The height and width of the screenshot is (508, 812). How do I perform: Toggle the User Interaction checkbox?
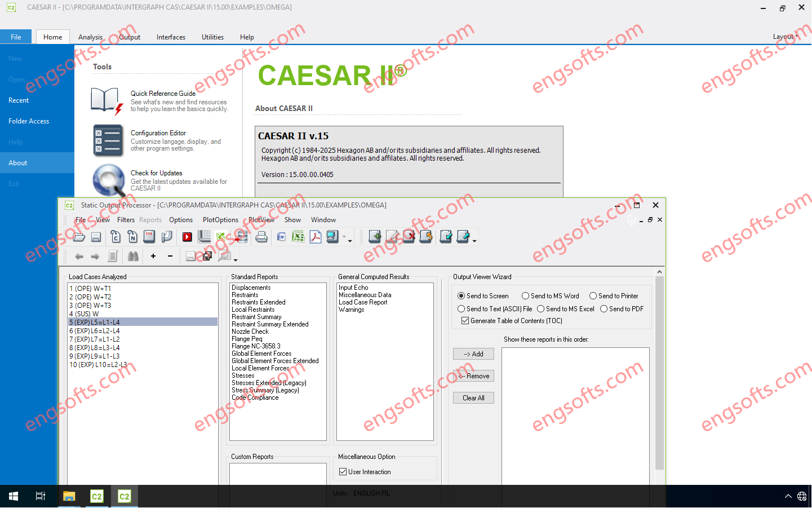(343, 472)
